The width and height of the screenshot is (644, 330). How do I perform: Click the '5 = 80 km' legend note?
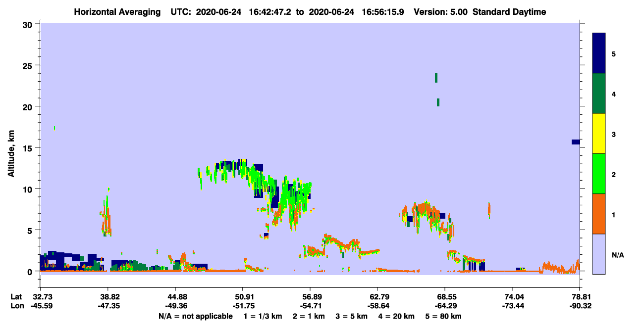[x=443, y=317]
